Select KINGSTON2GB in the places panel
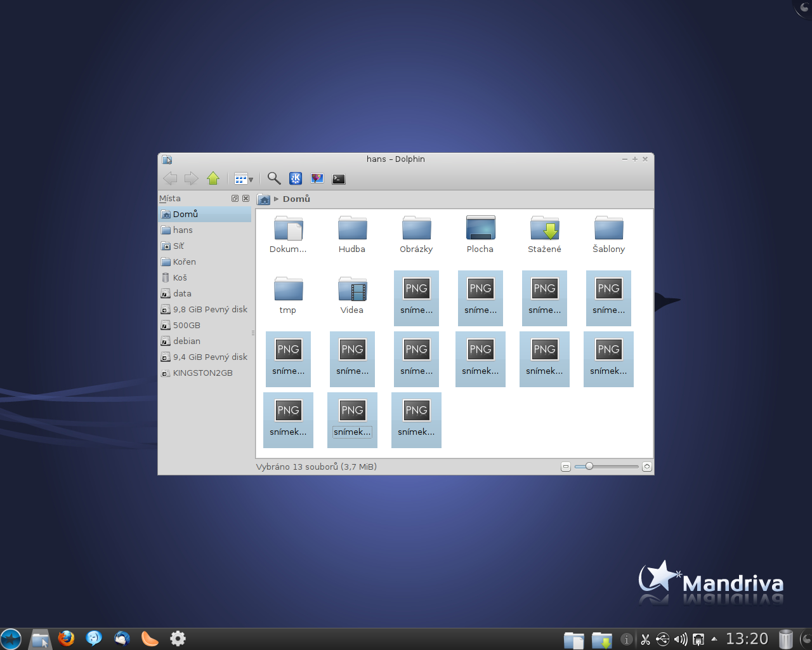 coord(202,373)
